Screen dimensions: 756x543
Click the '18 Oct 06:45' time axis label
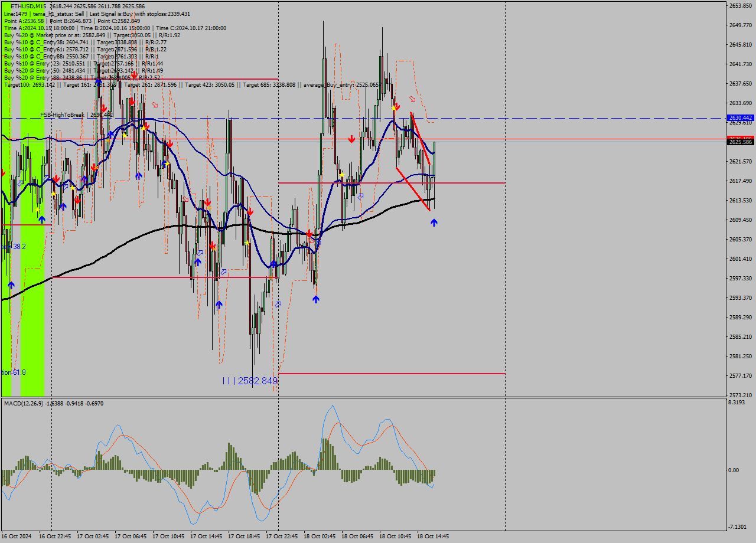pyautogui.click(x=357, y=537)
